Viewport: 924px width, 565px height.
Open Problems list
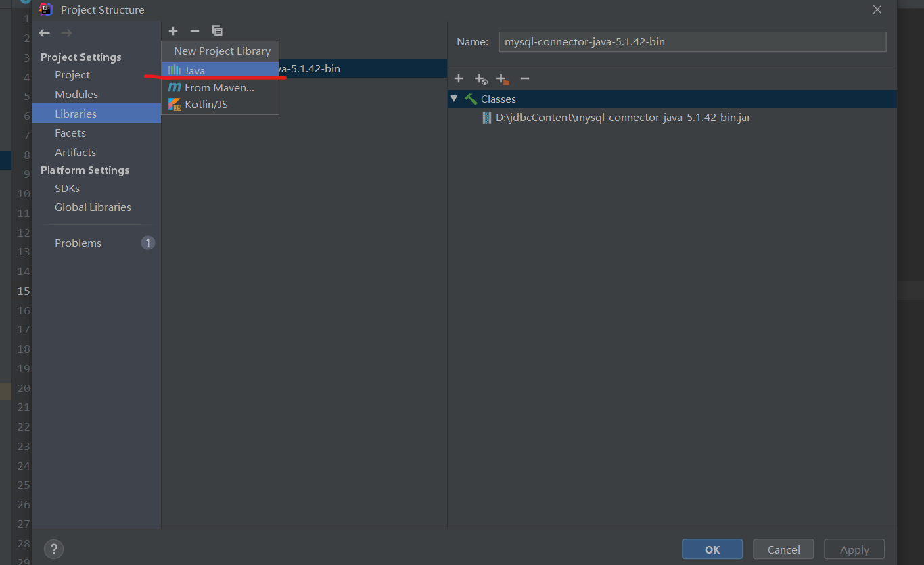(x=78, y=243)
